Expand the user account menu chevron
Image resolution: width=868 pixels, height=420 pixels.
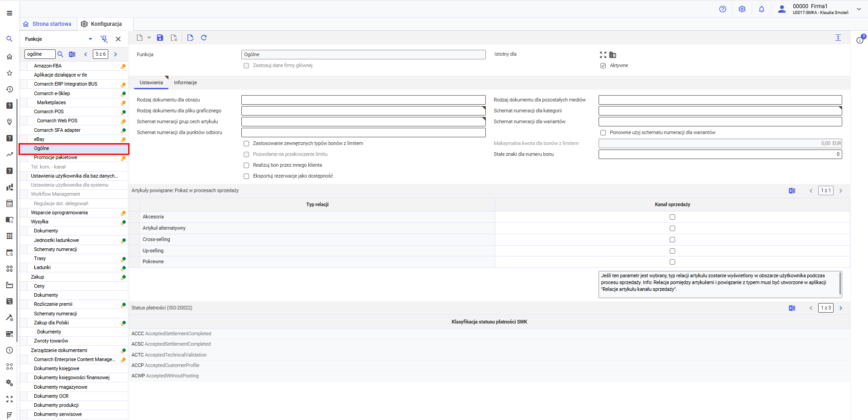click(858, 9)
